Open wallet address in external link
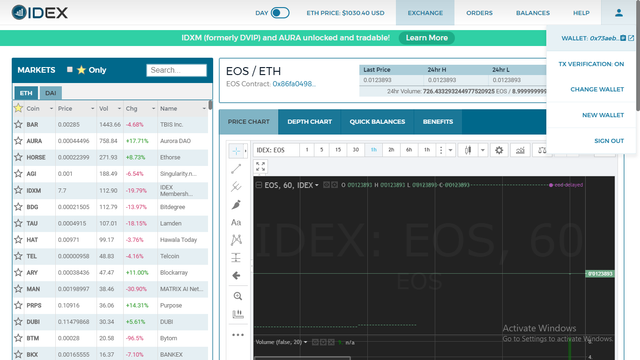Viewport: 640px width, 360px height. (631, 38)
